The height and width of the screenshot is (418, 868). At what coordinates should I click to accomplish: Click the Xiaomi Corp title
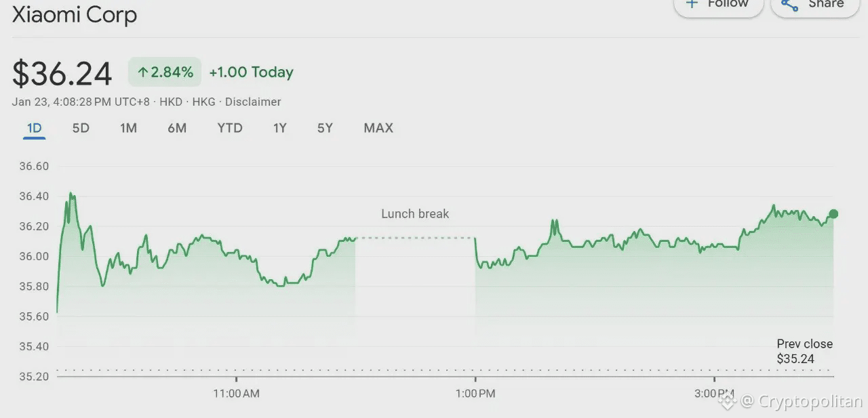[x=75, y=15]
